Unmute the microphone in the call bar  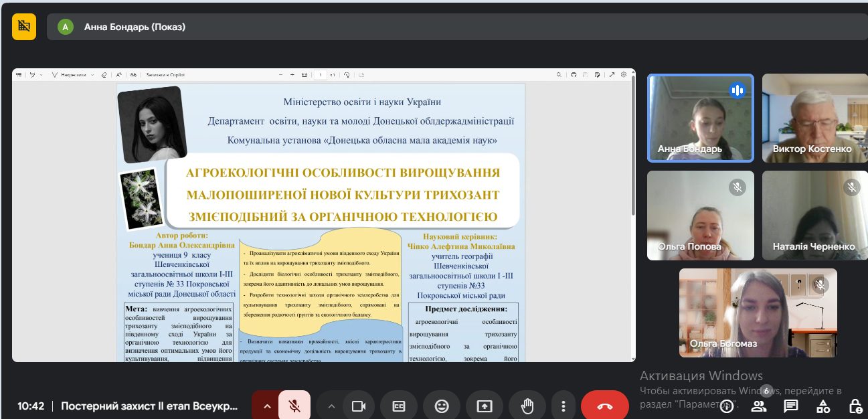pos(294,406)
